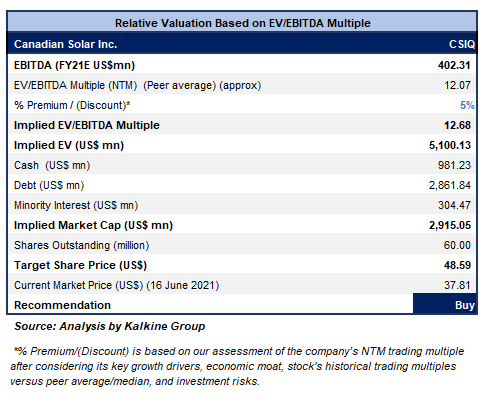Viewport: 492px width, 402px height.
Task: Click the shares outstanding value 60.00
Action: [x=457, y=245]
